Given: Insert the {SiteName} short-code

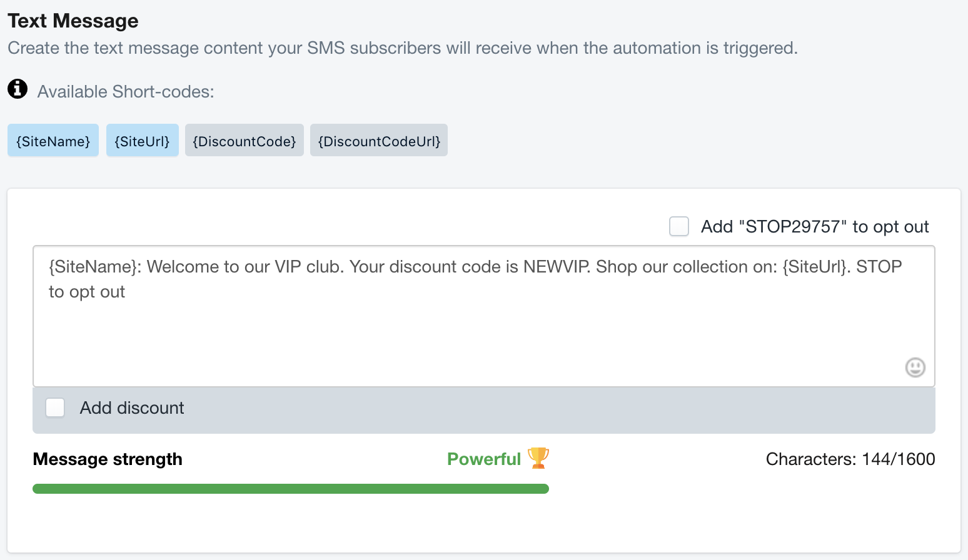Looking at the screenshot, I should 53,141.
